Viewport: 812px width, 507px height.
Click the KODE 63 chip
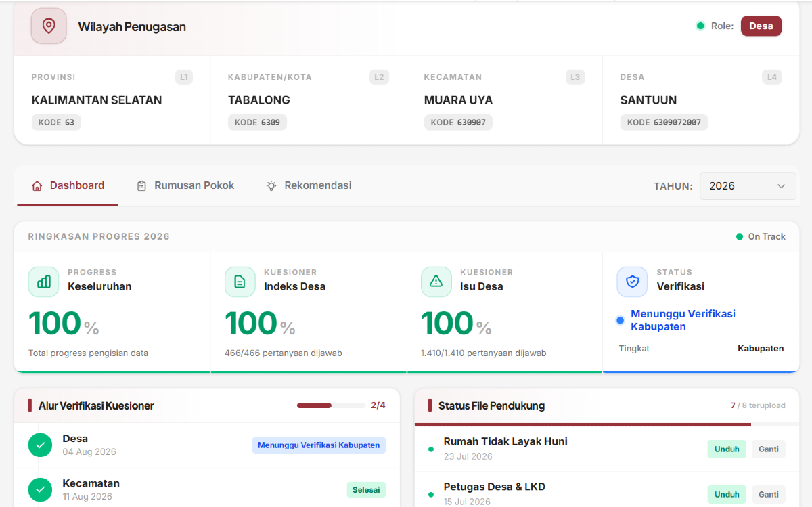pyautogui.click(x=56, y=123)
